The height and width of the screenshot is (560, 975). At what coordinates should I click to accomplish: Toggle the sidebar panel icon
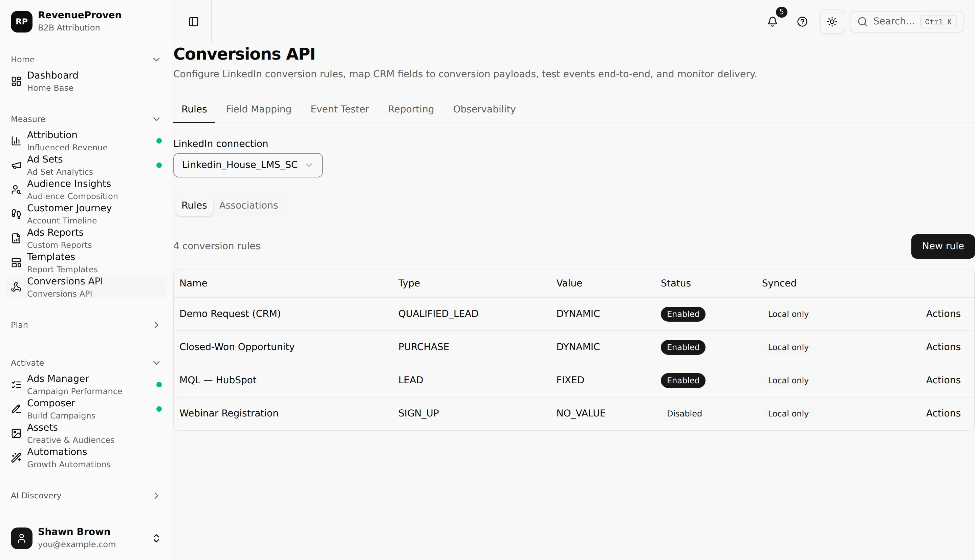point(193,22)
